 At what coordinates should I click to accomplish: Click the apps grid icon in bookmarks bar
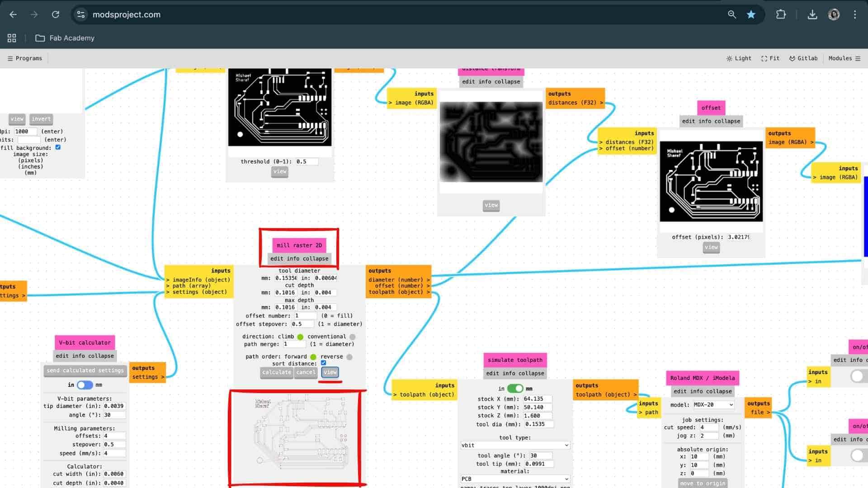point(12,38)
